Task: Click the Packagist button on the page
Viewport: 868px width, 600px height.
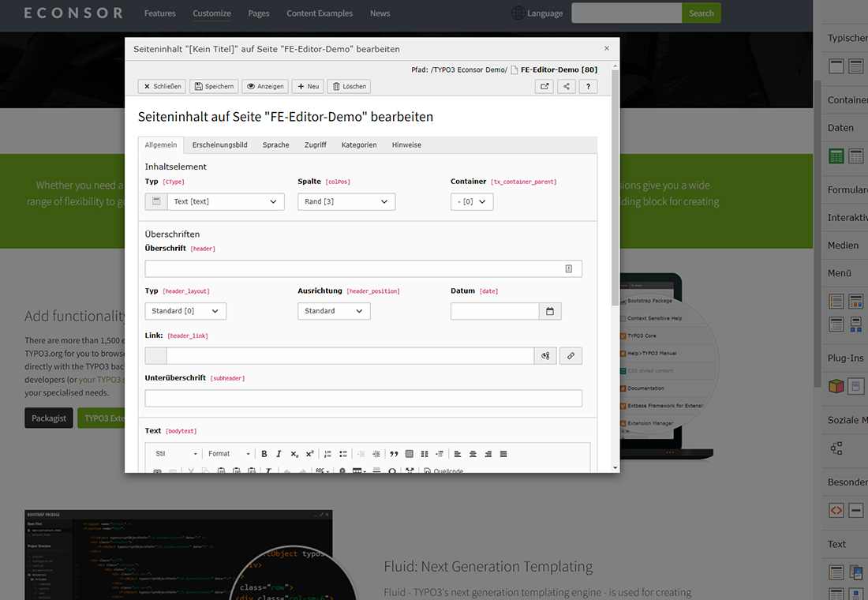Action: [x=49, y=418]
